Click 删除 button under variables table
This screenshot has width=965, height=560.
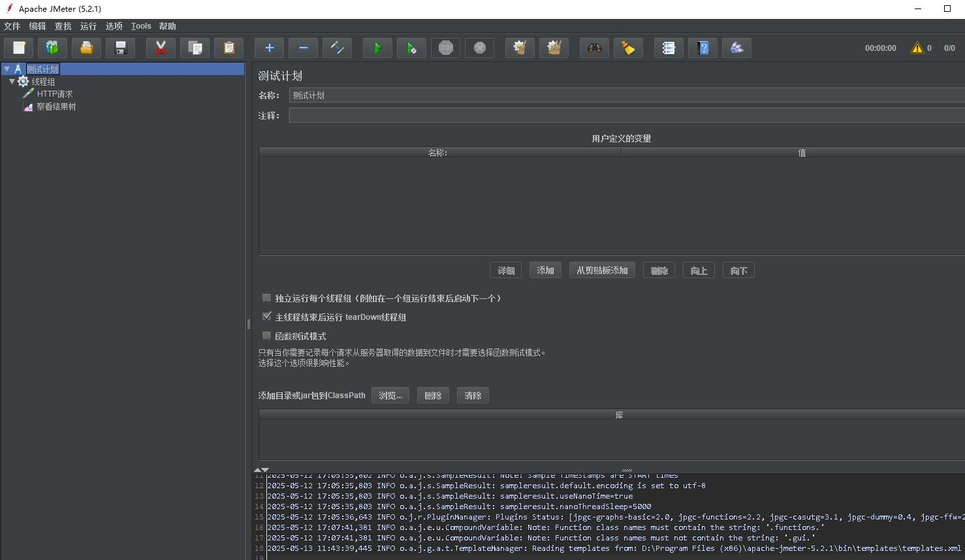[659, 270]
